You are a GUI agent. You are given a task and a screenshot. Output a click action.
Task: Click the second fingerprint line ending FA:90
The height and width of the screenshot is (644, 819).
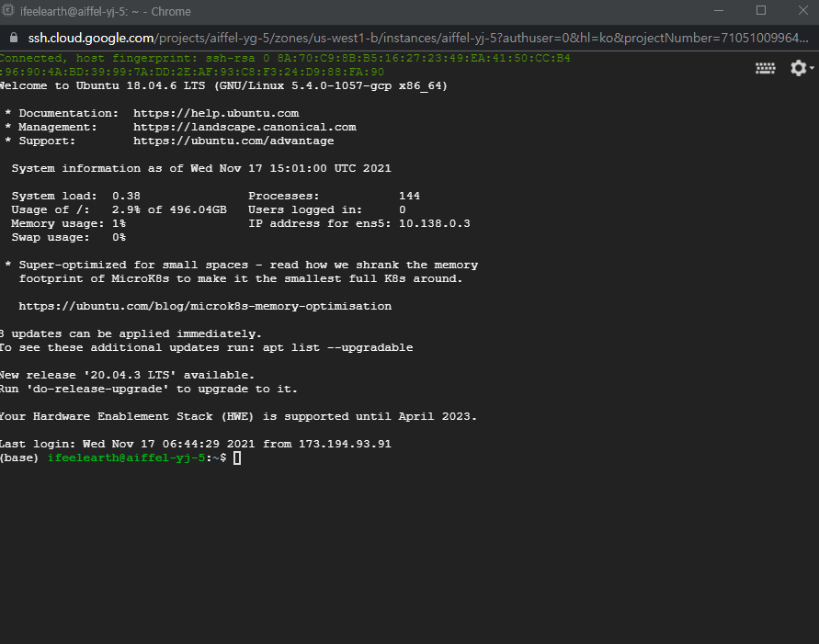pyautogui.click(x=192, y=72)
